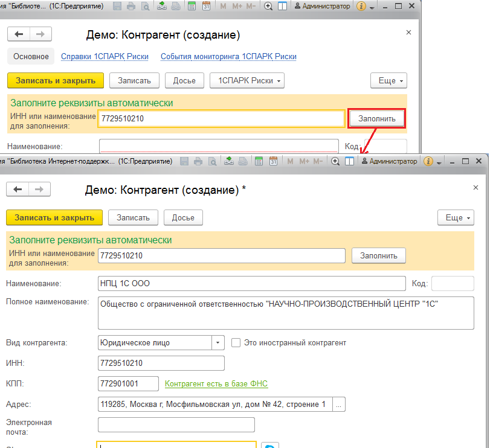The image size is (493, 448).
Task: Click the print icon in the lower window toolbar
Action: (198, 161)
